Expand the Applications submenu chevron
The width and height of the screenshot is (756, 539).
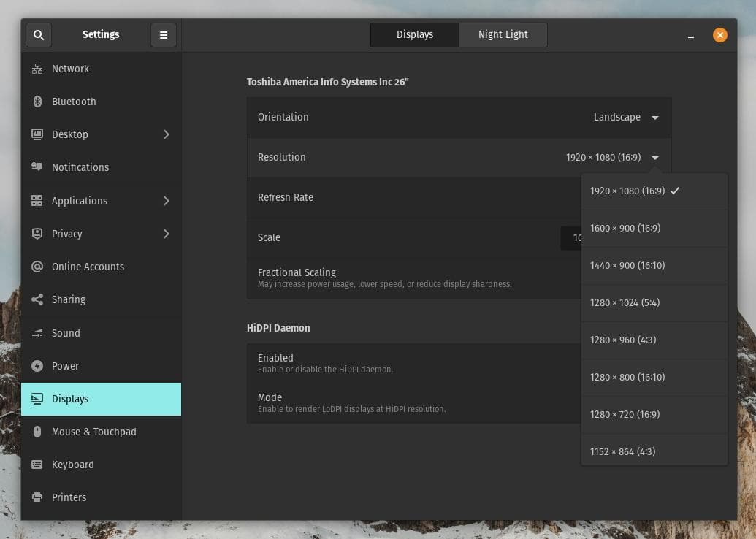(167, 201)
